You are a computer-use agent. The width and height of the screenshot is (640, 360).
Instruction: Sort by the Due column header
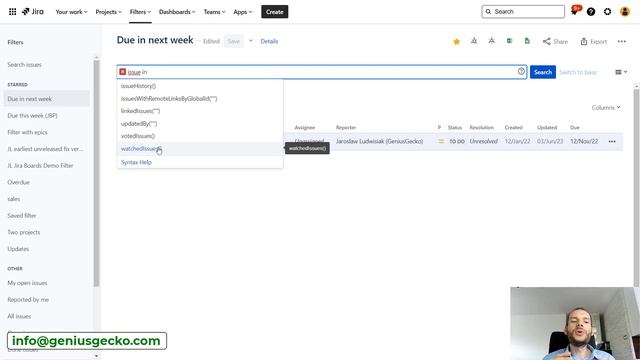coord(575,128)
